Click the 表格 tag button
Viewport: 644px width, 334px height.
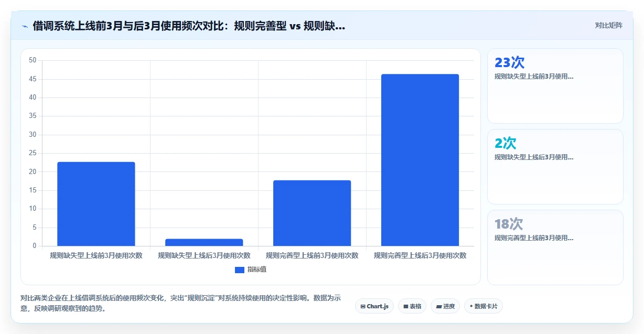412,306
